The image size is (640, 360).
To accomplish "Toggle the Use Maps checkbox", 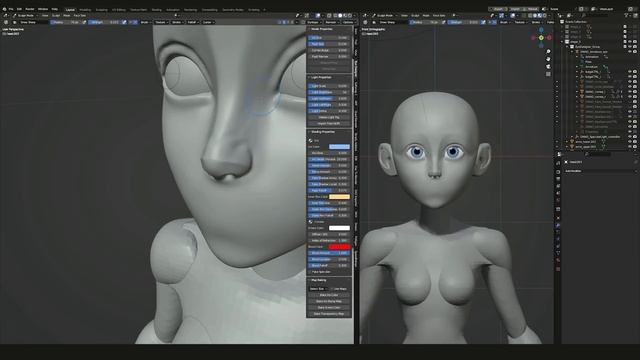I will click(332, 289).
